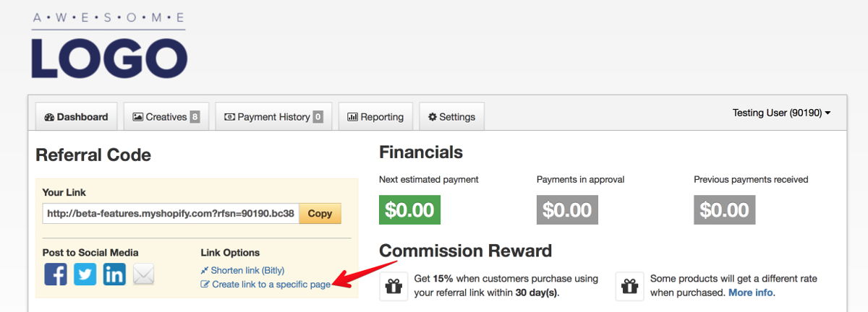Viewport: 868px width, 312px height.
Task: Click the Creatives count badge
Action: (195, 117)
